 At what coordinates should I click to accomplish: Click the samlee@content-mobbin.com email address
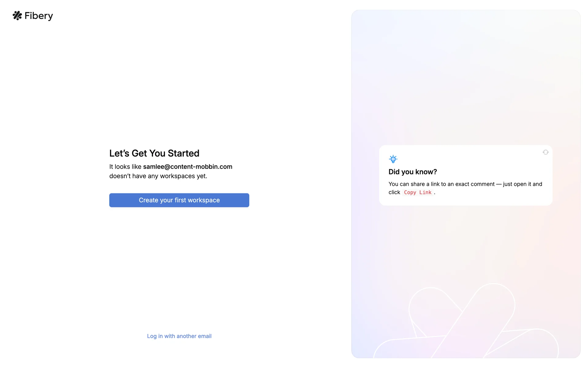[187, 167]
